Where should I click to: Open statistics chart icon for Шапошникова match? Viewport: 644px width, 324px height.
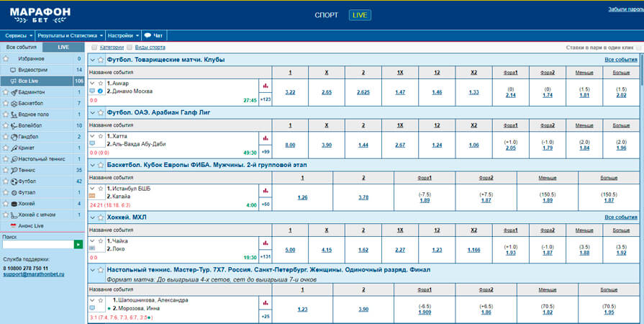266,303
